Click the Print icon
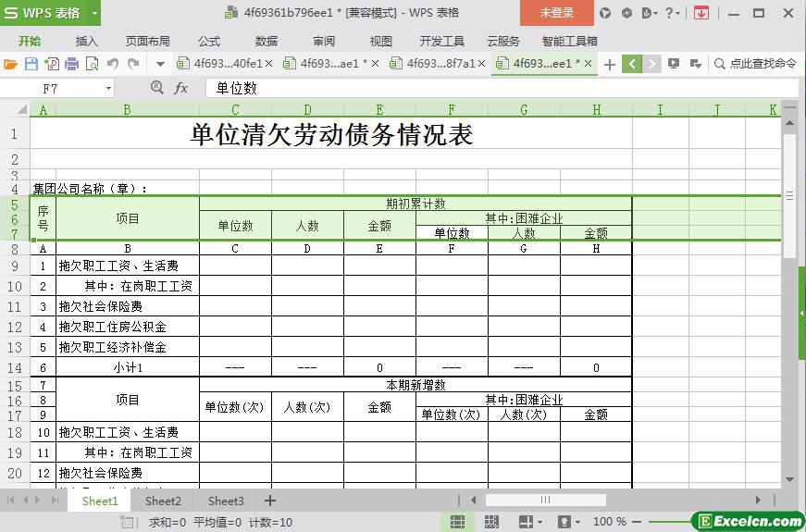This screenshot has width=806, height=532. pyautogui.click(x=72, y=64)
